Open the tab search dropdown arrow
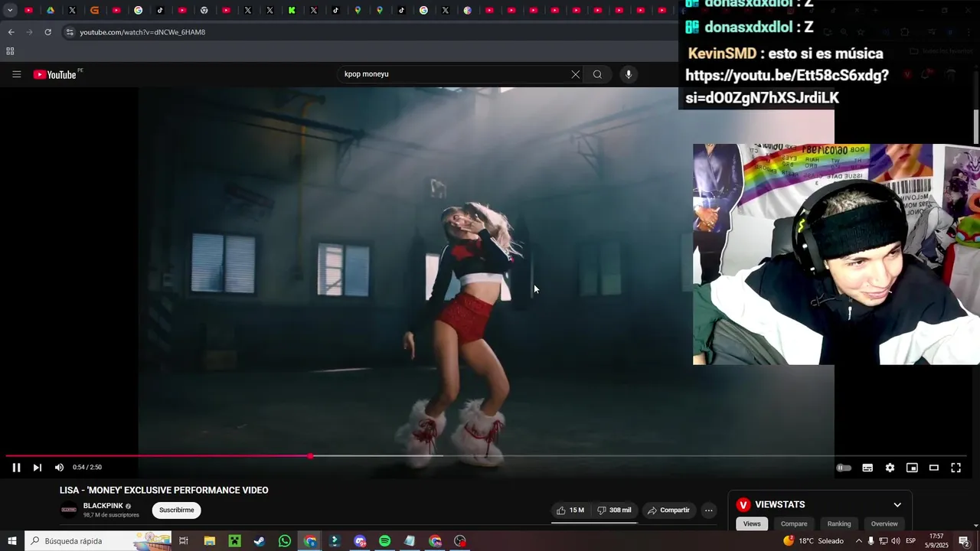This screenshot has height=551, width=980. [x=10, y=11]
